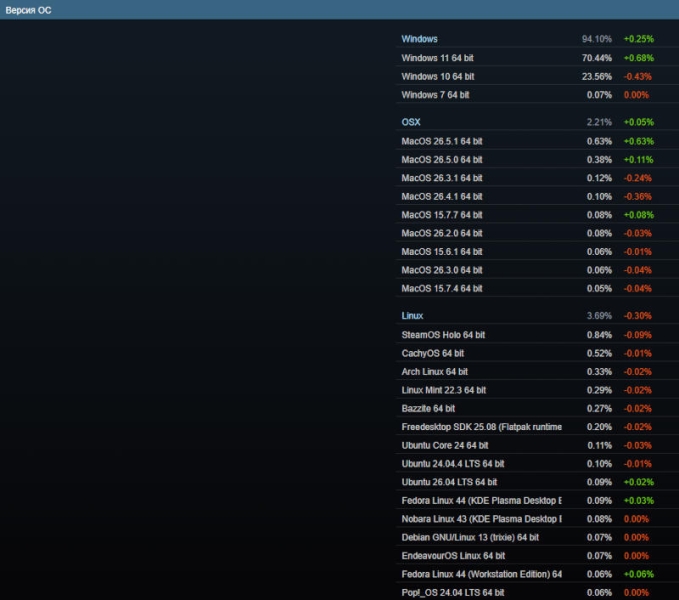This screenshot has width=679, height=600.
Task: Click the Fedora Workstation change +0.06%
Action: pos(639,574)
